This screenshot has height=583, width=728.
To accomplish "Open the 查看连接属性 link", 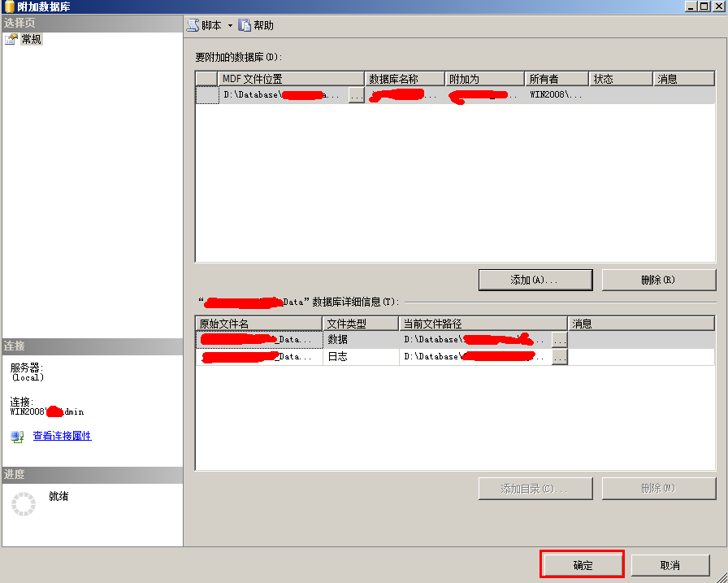I will [62, 436].
